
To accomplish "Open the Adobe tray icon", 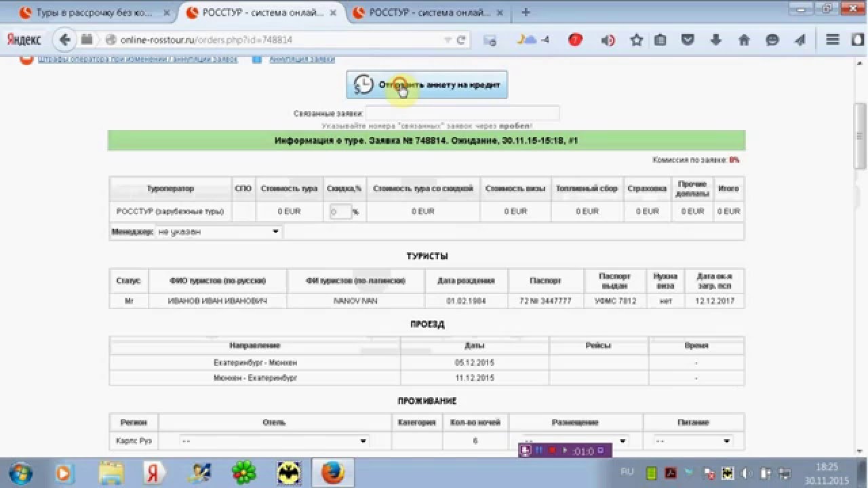I will click(670, 472).
